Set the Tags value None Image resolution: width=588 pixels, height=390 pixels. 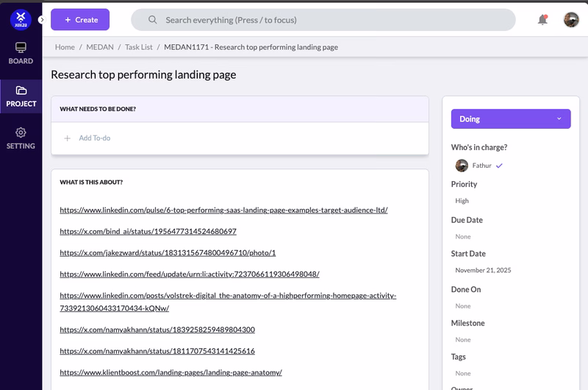coord(463,374)
